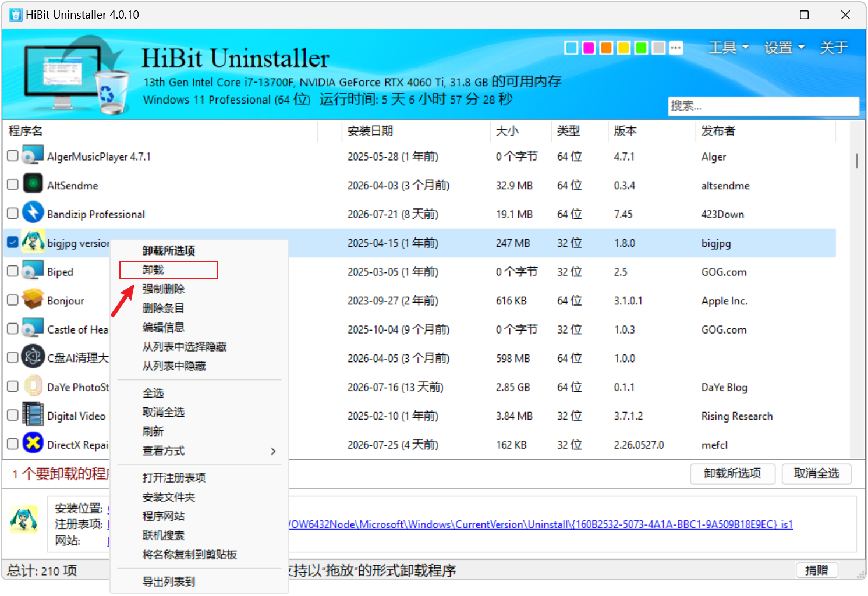868x596 pixels.
Task: Select 安装文件夹 in the context menu
Action: click(199, 497)
